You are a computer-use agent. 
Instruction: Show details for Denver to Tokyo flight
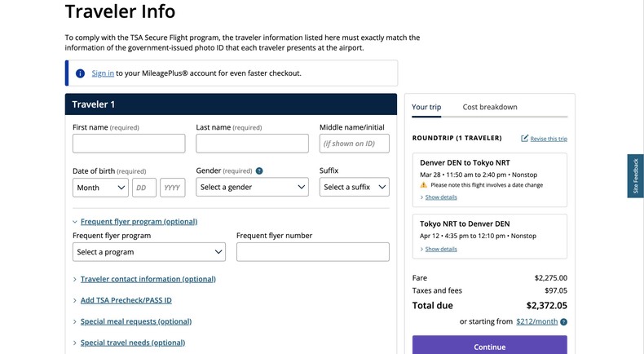pyautogui.click(x=440, y=197)
